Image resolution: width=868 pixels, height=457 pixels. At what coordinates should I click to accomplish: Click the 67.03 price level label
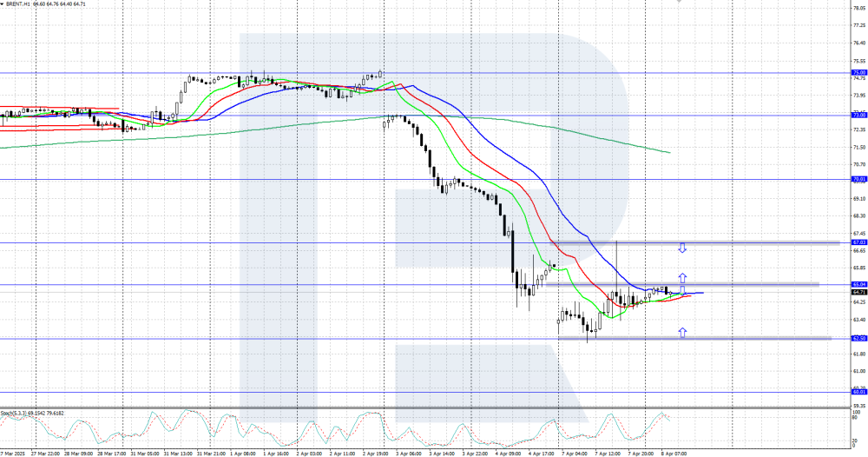(859, 242)
